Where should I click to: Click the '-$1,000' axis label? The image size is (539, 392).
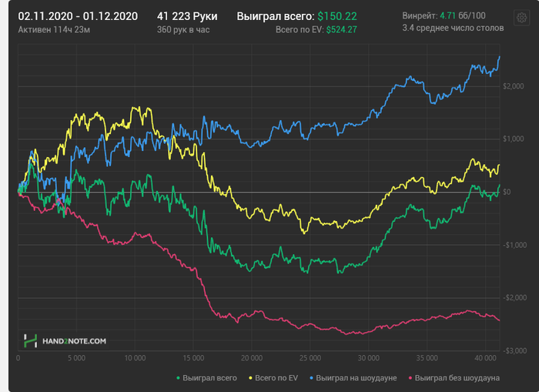[x=514, y=245]
